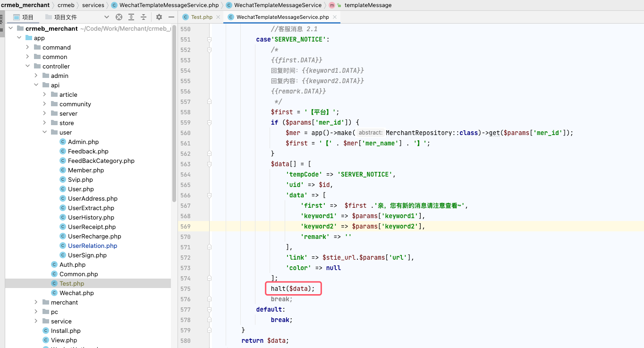Expand the admin folder
The width and height of the screenshot is (644, 348).
36,76
